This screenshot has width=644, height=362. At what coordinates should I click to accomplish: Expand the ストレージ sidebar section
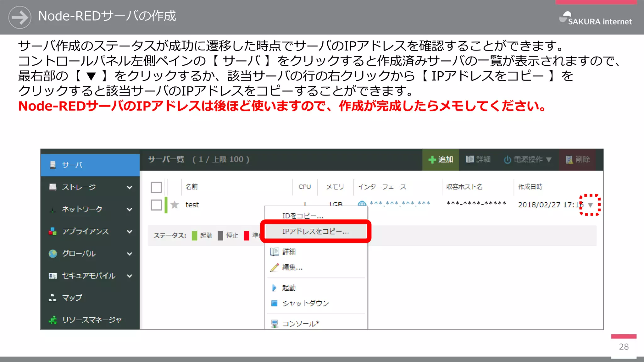(129, 187)
